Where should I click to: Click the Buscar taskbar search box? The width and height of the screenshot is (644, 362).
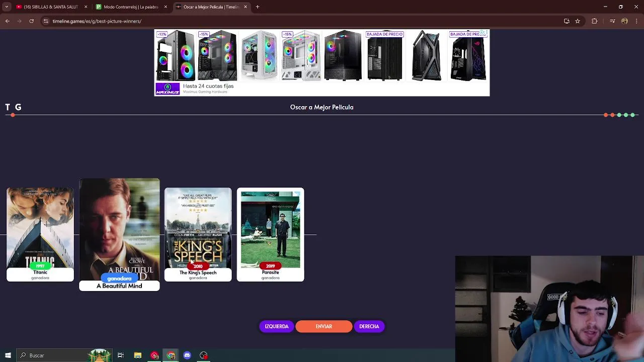coord(64,355)
